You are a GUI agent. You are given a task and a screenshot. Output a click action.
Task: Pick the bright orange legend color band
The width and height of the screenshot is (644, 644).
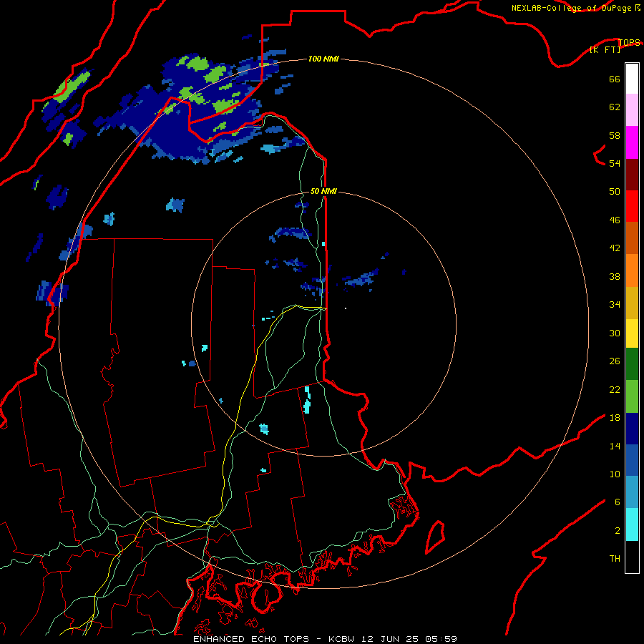point(632,270)
